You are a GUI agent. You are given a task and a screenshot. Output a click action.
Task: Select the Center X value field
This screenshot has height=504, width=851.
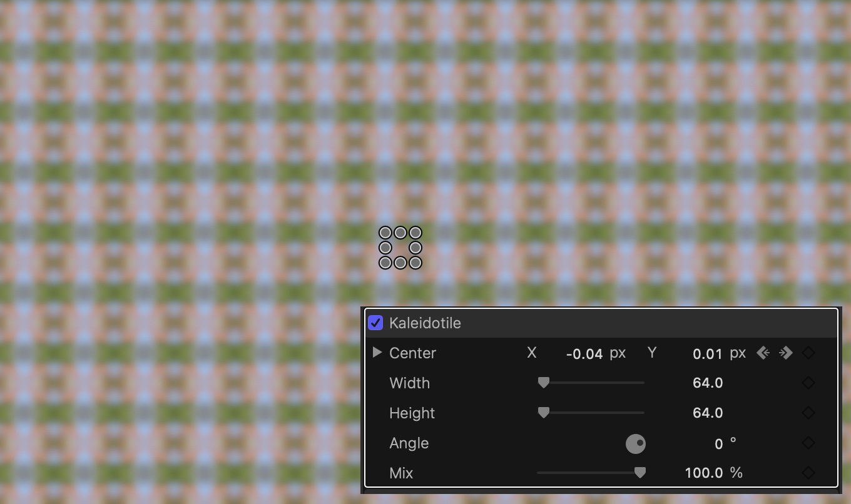[584, 354]
